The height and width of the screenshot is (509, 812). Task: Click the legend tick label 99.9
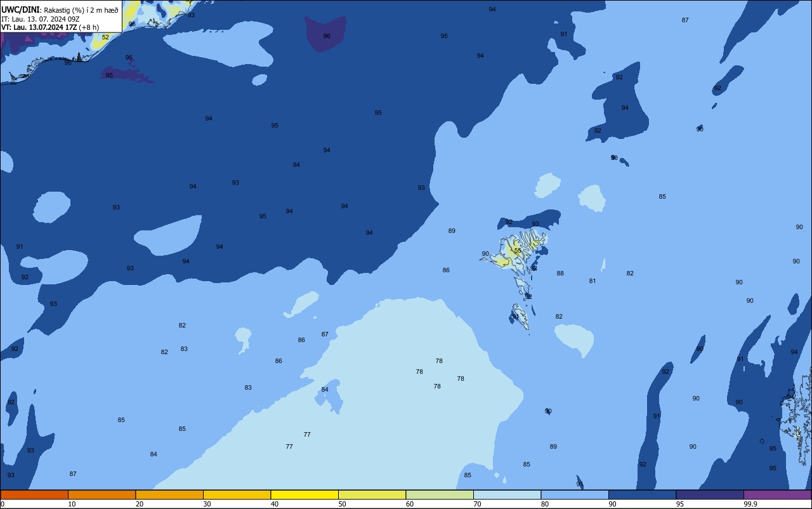(x=750, y=504)
